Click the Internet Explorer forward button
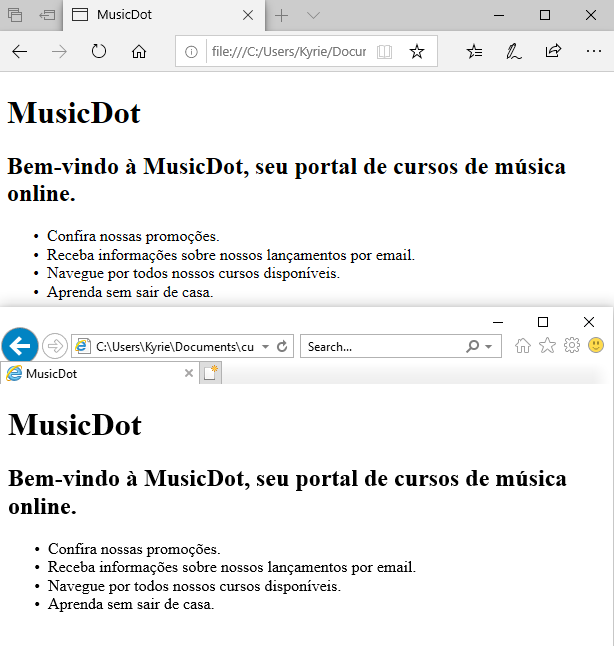614x646 pixels. [55, 346]
